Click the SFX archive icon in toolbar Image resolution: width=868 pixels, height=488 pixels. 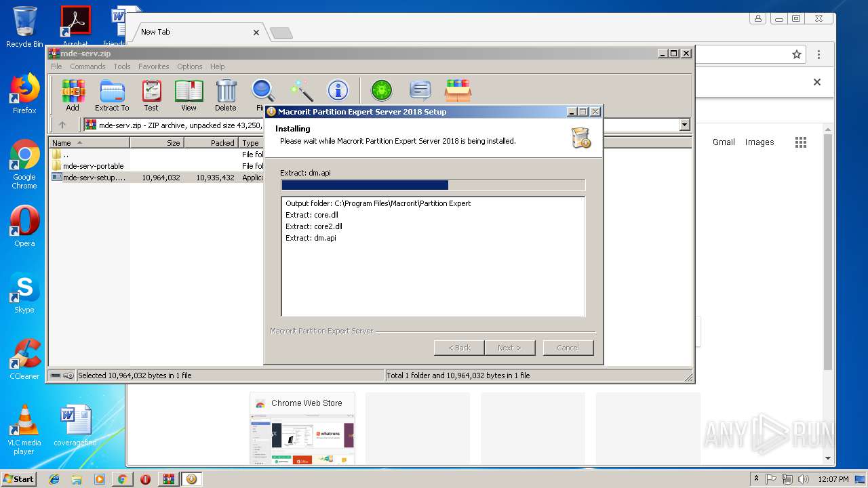click(458, 90)
